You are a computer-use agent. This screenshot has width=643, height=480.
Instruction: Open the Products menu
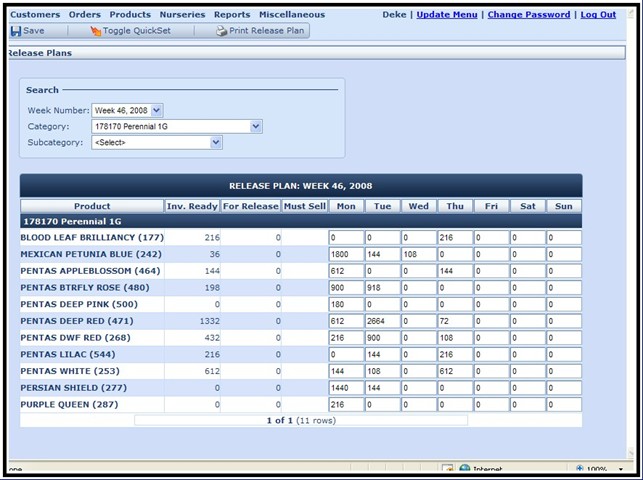130,15
